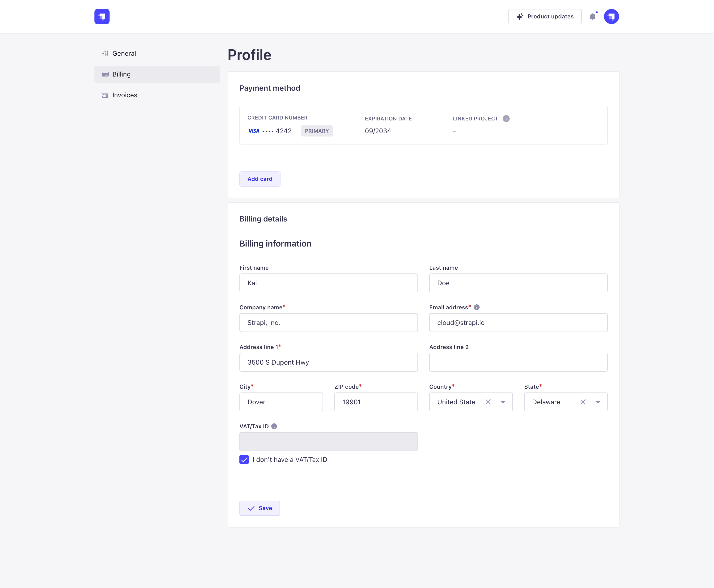
Task: Click the credit card icon beside Billing
Action: [105, 74]
